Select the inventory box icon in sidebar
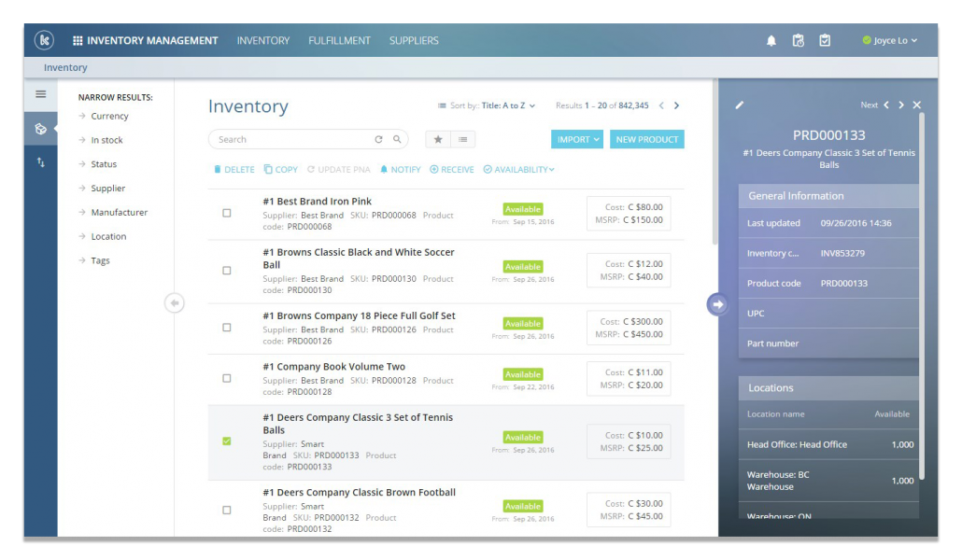This screenshot has width=962, height=560. (x=40, y=129)
